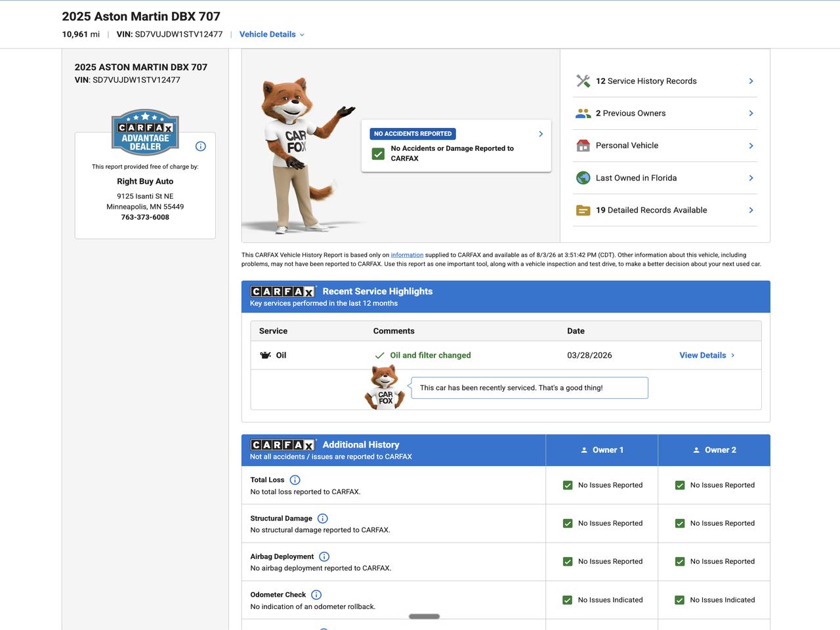Click the Airbag Deployment info icon
Image resolution: width=840 pixels, height=630 pixels.
tap(324, 556)
